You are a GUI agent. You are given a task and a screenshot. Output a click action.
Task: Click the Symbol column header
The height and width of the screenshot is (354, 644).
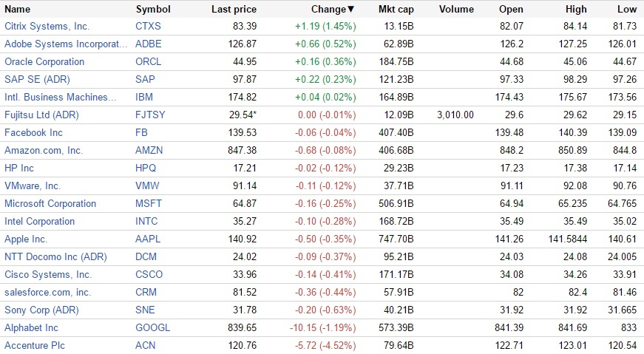(153, 10)
